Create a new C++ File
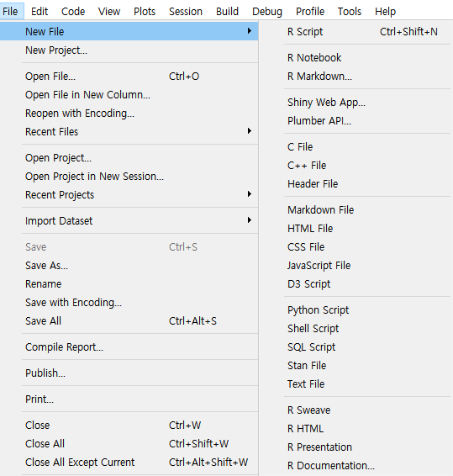The image size is (453, 476). 356,166
